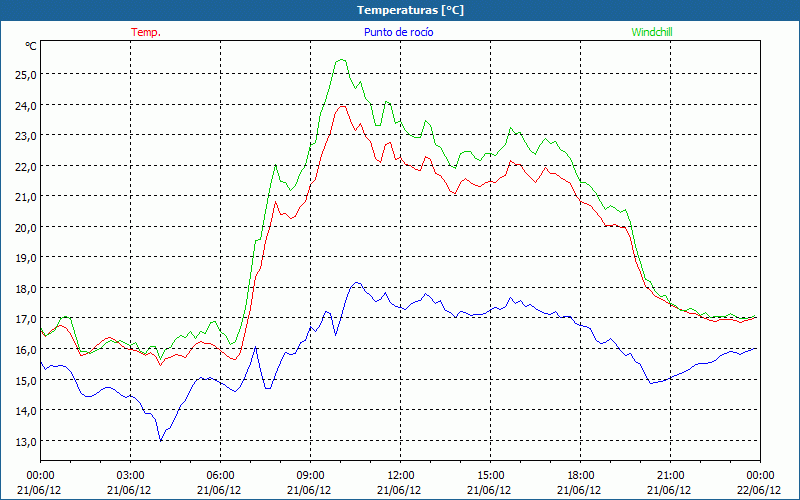Viewport: 800px width, 500px height.
Task: Click the 16,0 y-axis value
Action: [x=25, y=349]
